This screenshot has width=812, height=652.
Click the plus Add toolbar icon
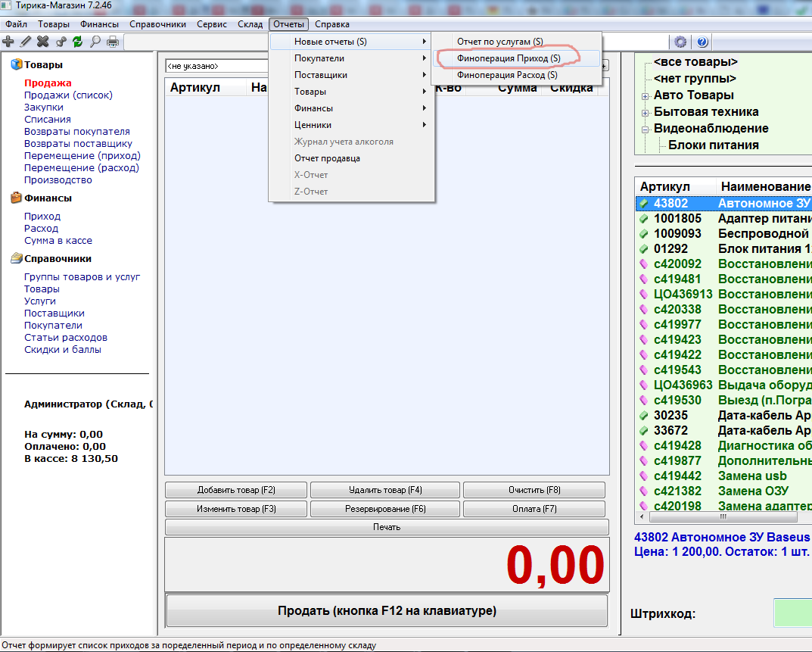(8, 42)
